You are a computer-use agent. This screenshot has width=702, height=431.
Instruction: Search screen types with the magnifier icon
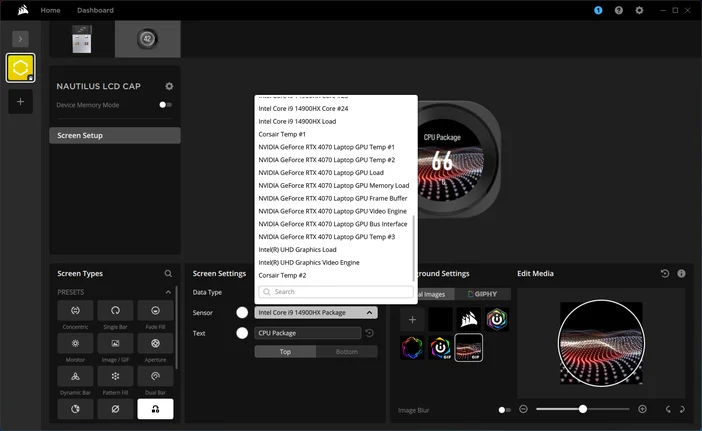point(168,273)
